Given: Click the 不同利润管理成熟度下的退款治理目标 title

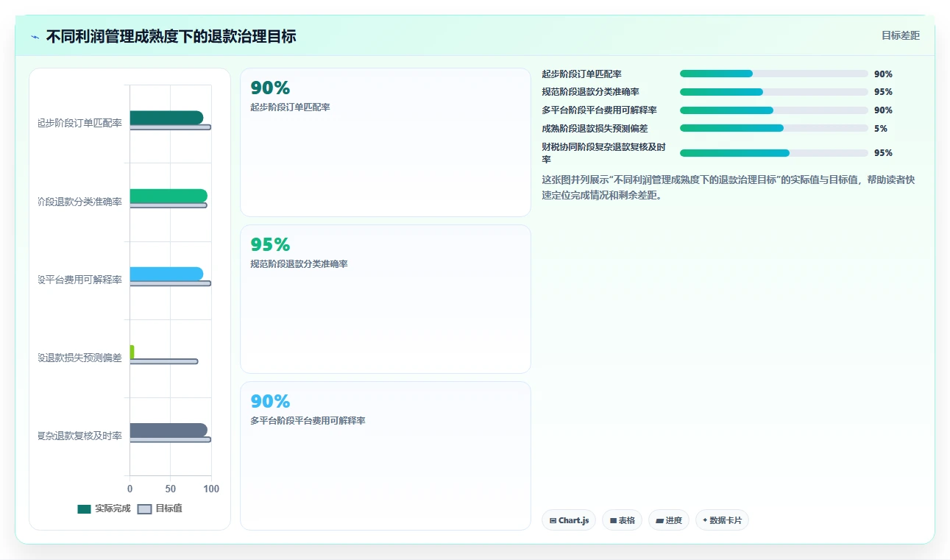Looking at the screenshot, I should 171,36.
